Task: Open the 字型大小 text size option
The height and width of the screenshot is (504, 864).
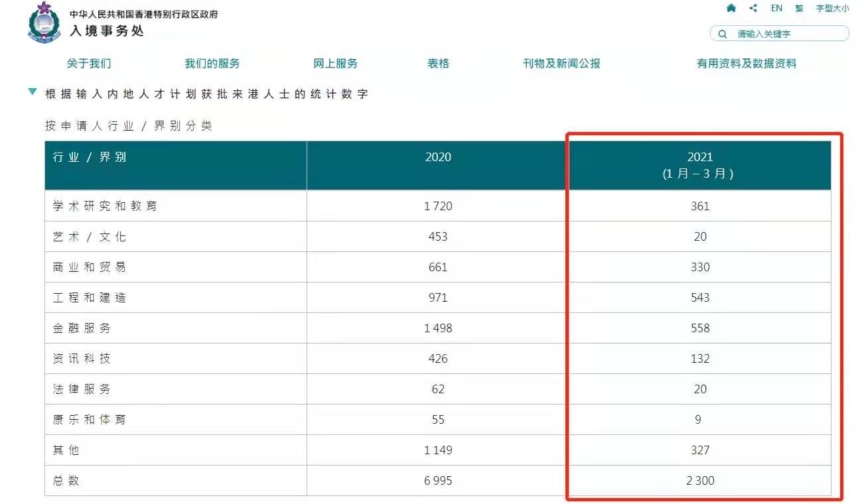Action: tap(832, 9)
